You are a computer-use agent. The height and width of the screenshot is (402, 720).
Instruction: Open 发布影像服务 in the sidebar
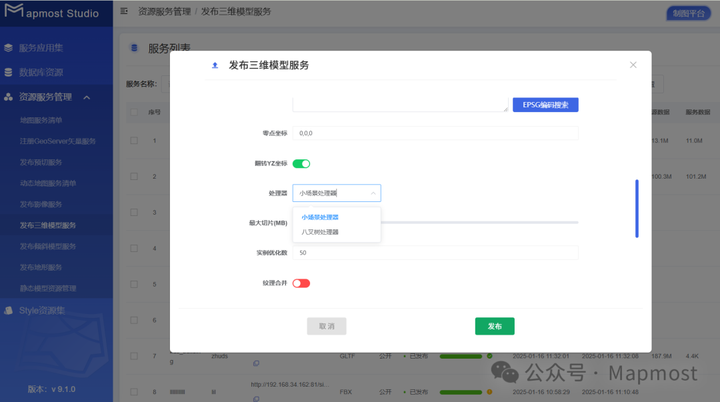pos(41,204)
